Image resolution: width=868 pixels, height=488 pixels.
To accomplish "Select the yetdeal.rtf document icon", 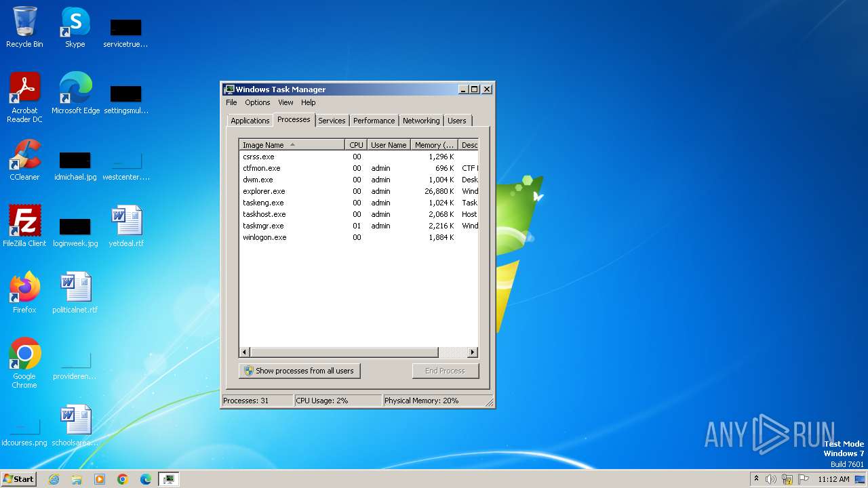I will tap(126, 226).
